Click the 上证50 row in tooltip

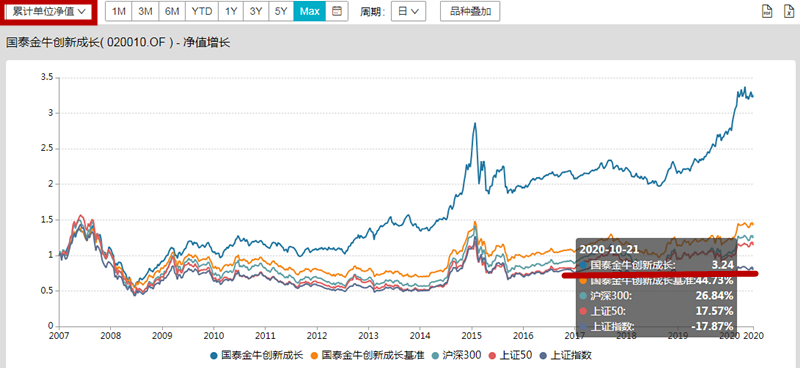coord(657,311)
